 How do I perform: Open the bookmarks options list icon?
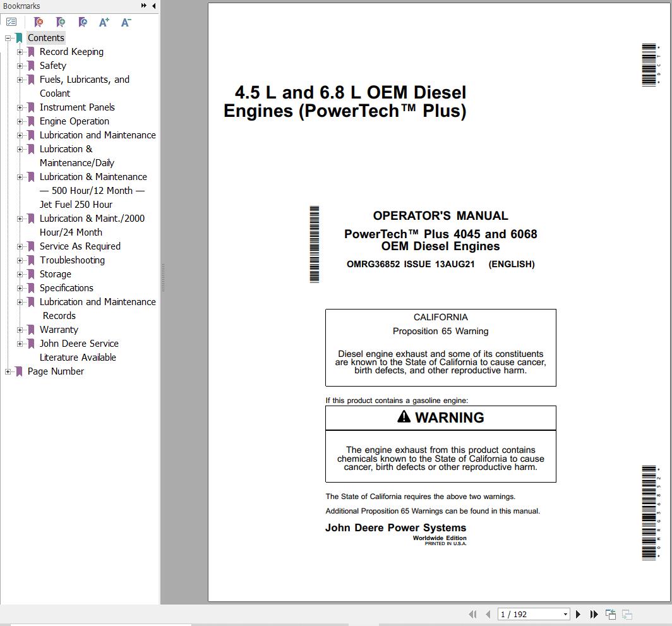(x=11, y=22)
